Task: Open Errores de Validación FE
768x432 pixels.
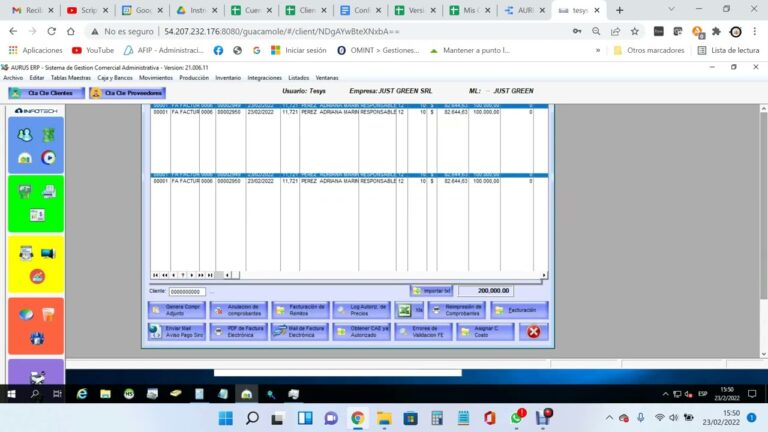Action: (424, 332)
